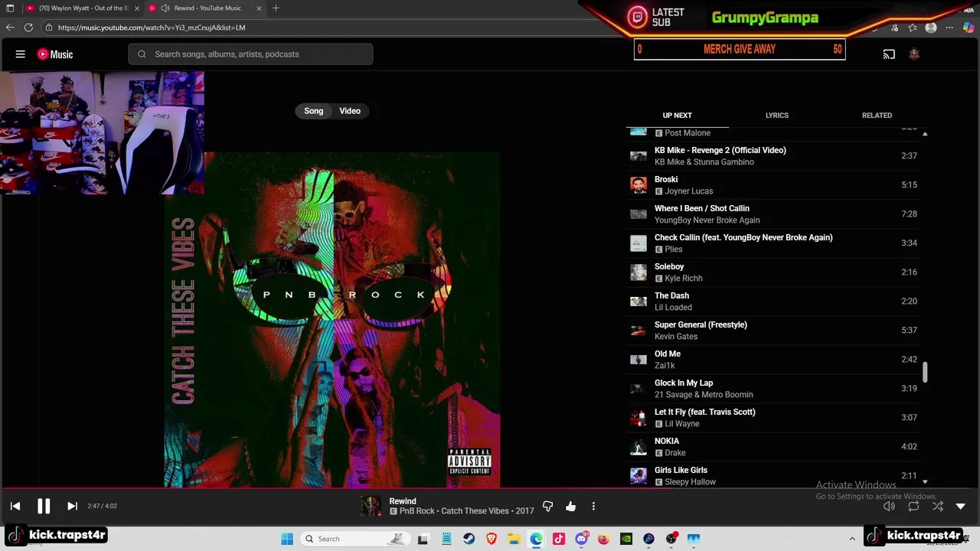Close the Rewind - YouTube Music tab

pos(259,8)
